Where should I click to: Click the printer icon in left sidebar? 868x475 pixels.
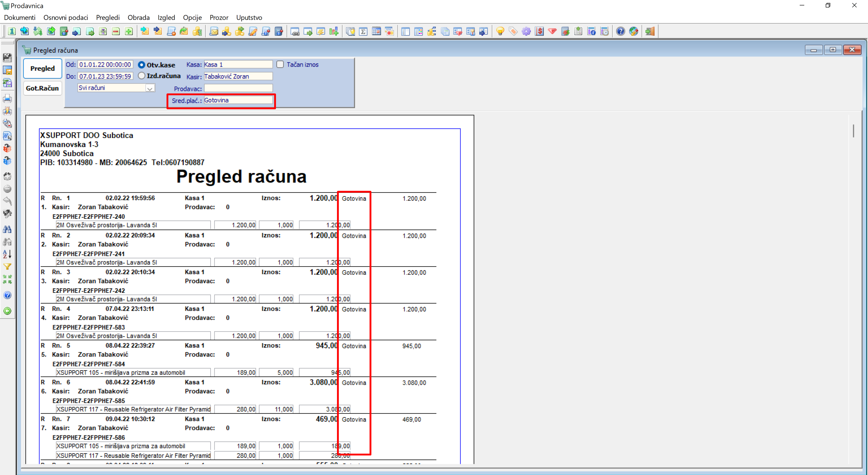(x=7, y=99)
